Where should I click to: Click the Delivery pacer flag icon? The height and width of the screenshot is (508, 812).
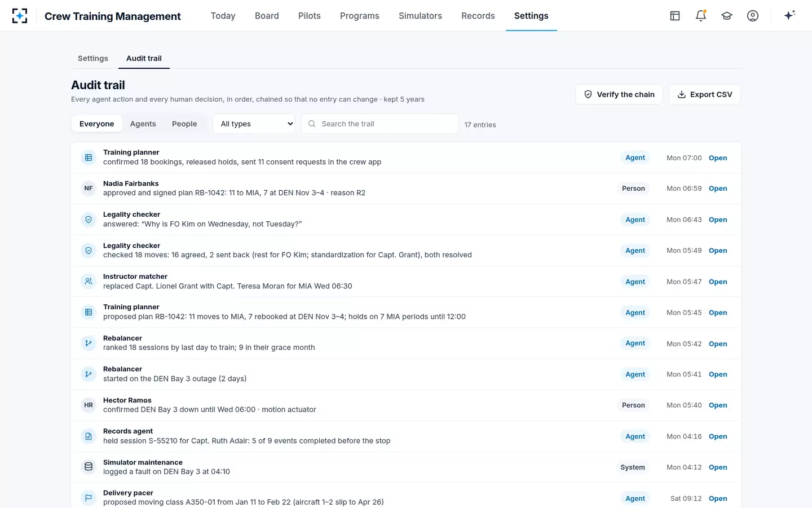pos(89,498)
